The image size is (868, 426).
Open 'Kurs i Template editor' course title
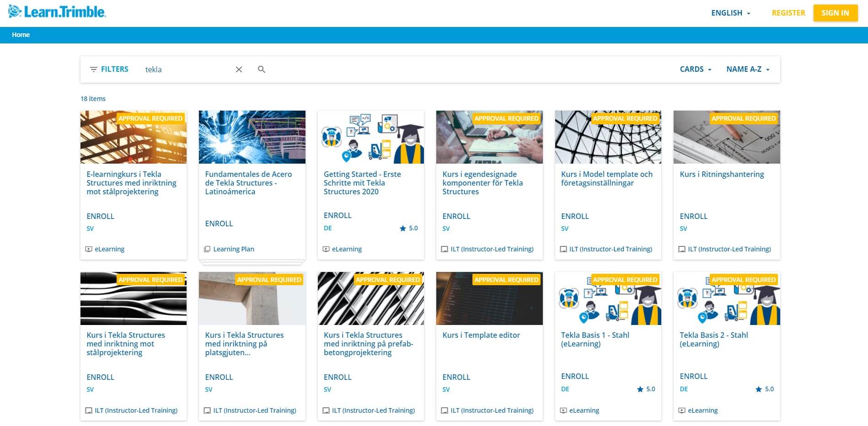pyautogui.click(x=481, y=335)
